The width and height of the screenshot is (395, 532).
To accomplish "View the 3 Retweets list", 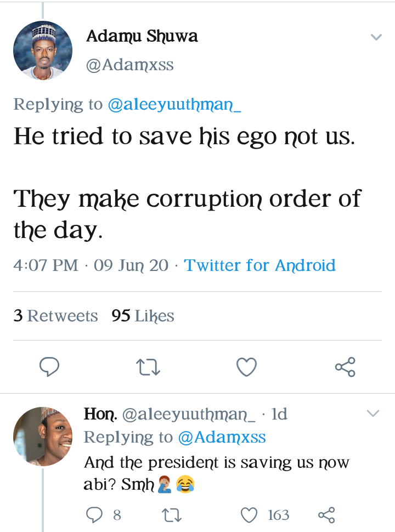I will (x=55, y=316).
